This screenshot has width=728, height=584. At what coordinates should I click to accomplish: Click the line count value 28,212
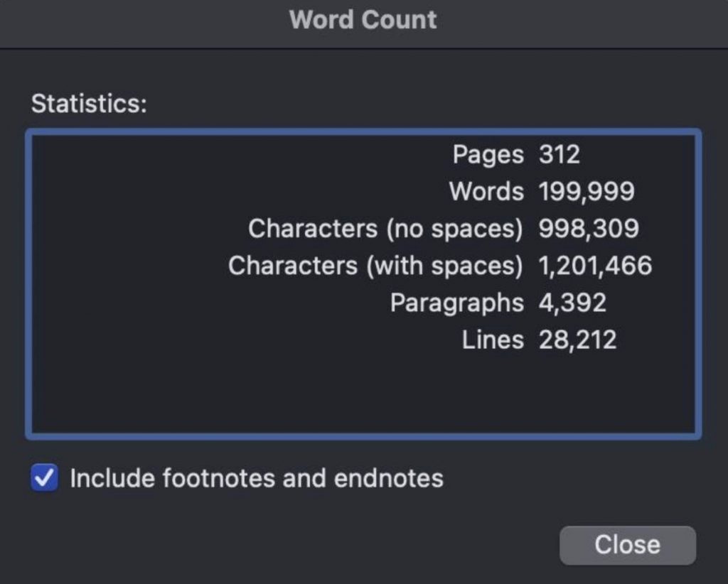(x=577, y=340)
